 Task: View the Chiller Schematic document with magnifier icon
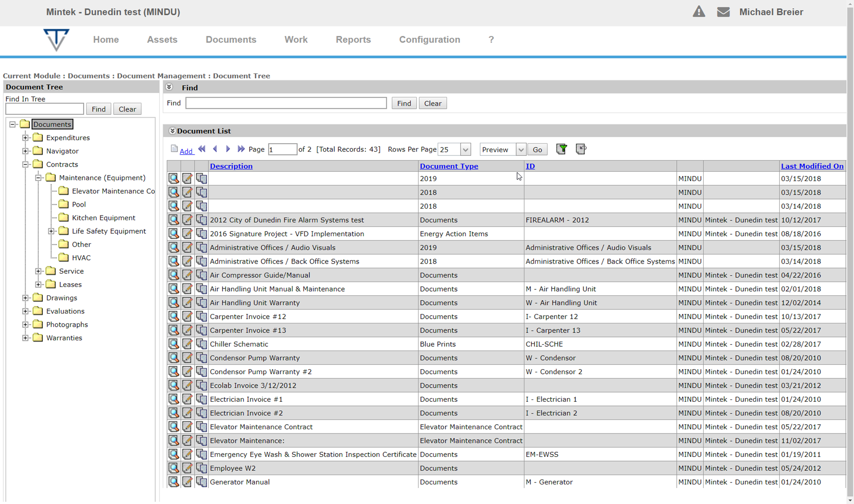coord(174,344)
